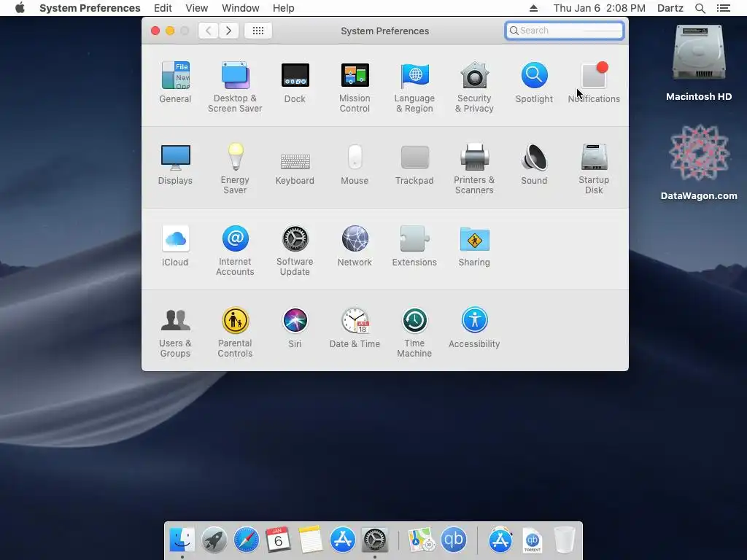Click the Show All grid button
Viewport: 747px width, 560px height.
(x=258, y=31)
